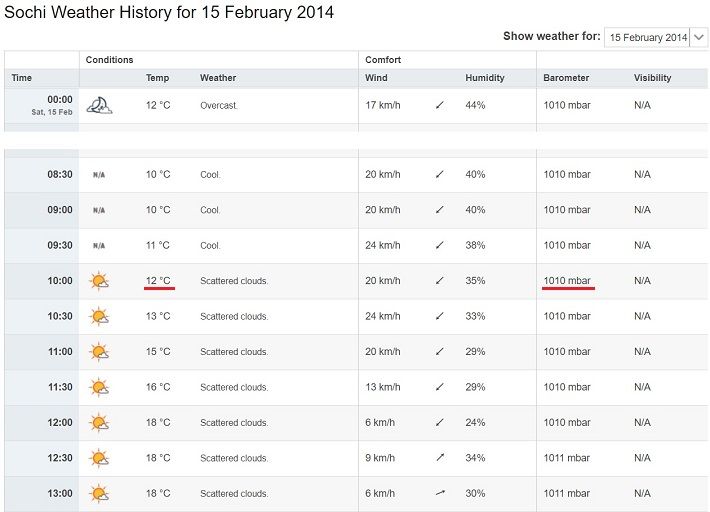710x512 pixels.
Task: Click the wind direction arrow at 12:30
Action: (x=439, y=458)
